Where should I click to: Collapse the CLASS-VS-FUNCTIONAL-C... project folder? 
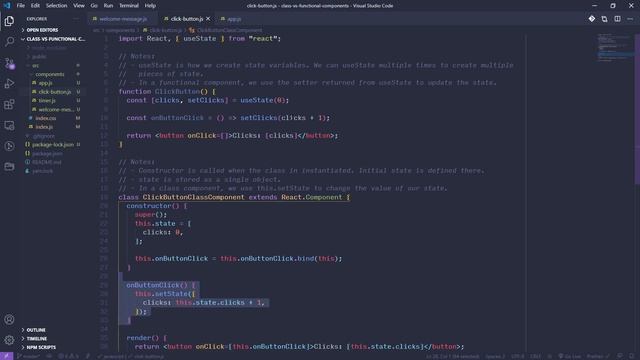tap(53, 39)
